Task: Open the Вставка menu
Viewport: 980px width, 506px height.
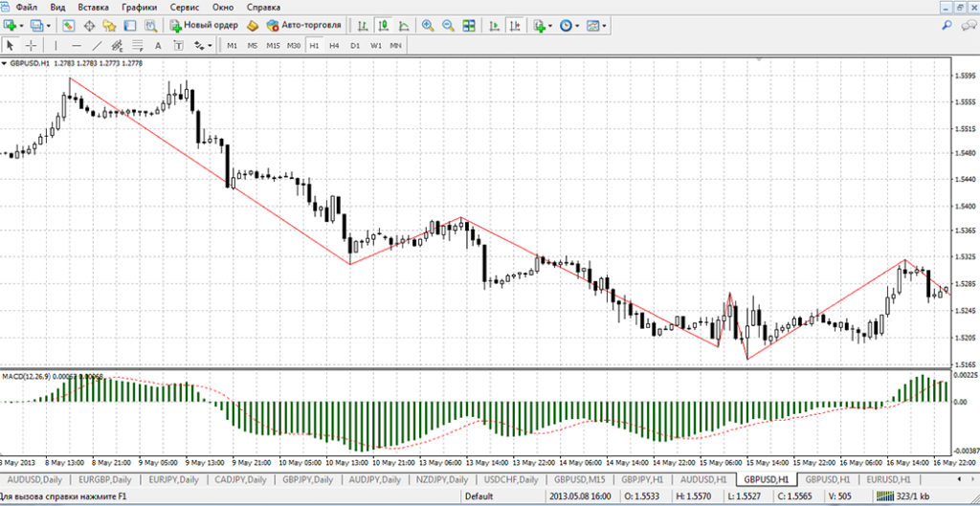Action: 93,8
